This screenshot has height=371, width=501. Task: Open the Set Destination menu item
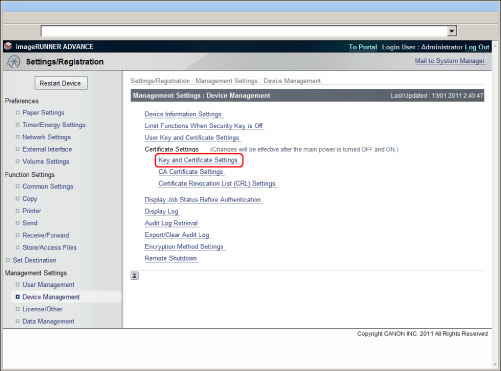[x=34, y=260]
